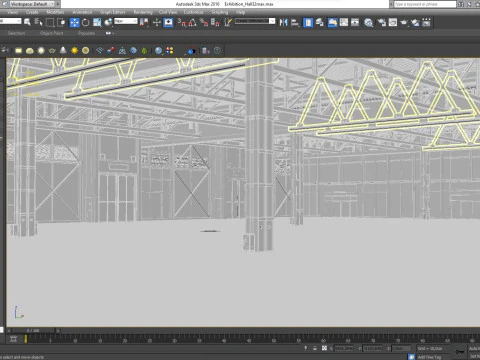The image size is (480, 360).
Task: Toggle Angle Snap
Action: tap(193, 22)
